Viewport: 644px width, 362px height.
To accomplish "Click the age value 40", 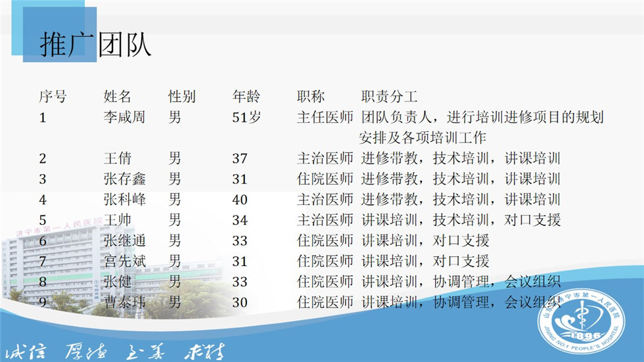I will click(x=239, y=200).
